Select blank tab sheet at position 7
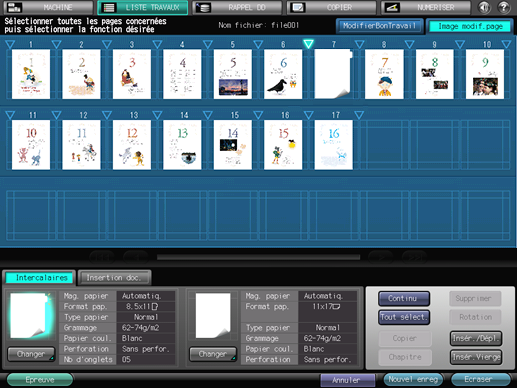 [333, 74]
